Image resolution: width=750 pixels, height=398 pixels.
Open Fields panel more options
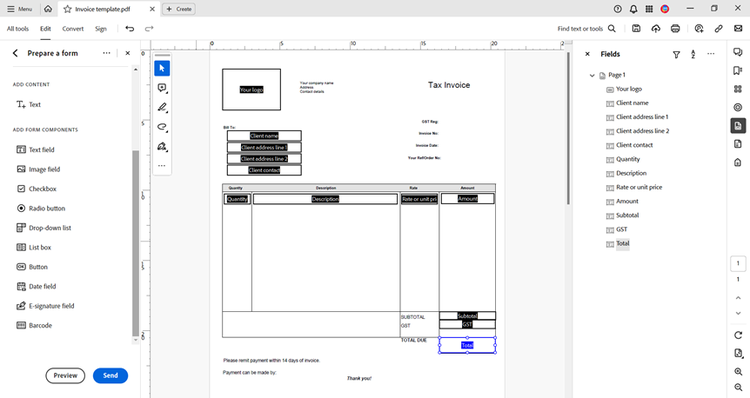tap(711, 54)
